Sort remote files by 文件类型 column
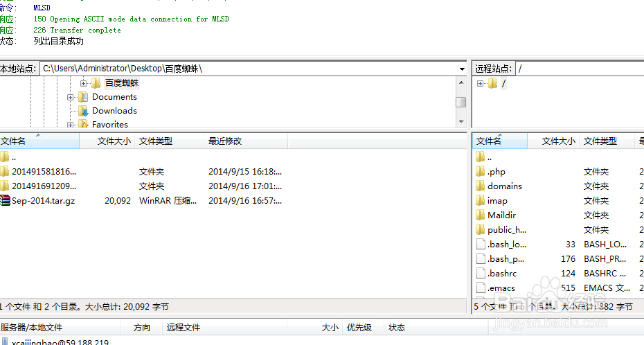The image size is (644, 345). coord(607,141)
